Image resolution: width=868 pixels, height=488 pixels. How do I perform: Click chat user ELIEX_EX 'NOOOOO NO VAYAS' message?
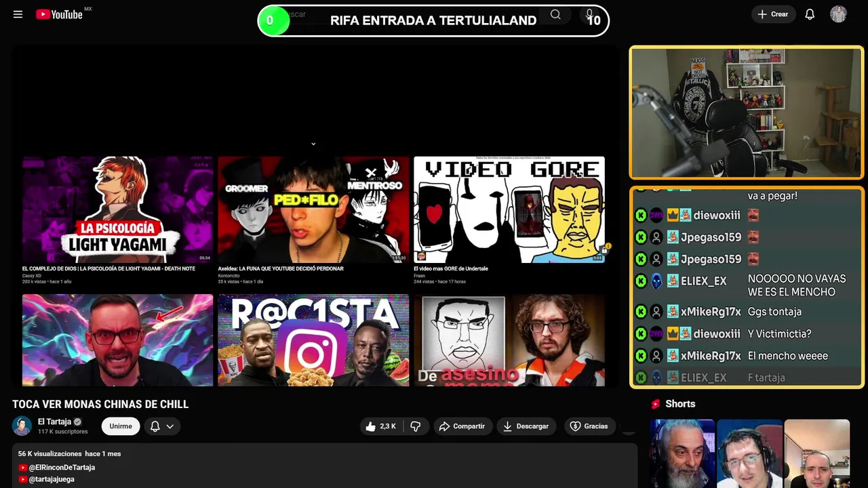[x=797, y=285]
